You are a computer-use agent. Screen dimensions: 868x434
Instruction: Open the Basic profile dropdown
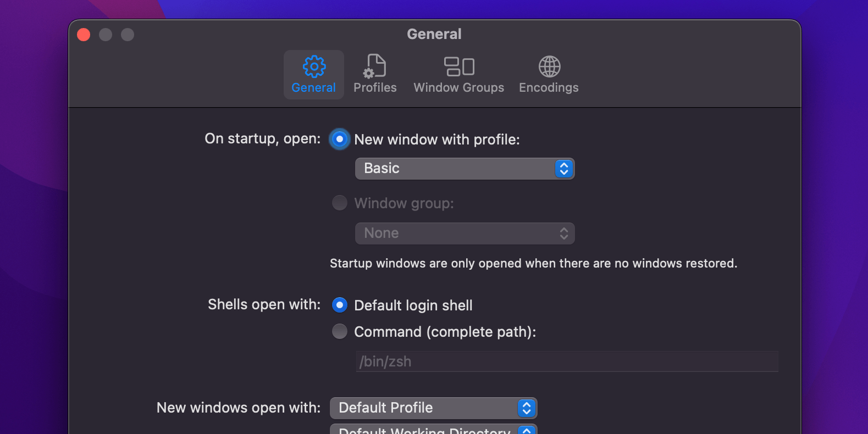465,169
